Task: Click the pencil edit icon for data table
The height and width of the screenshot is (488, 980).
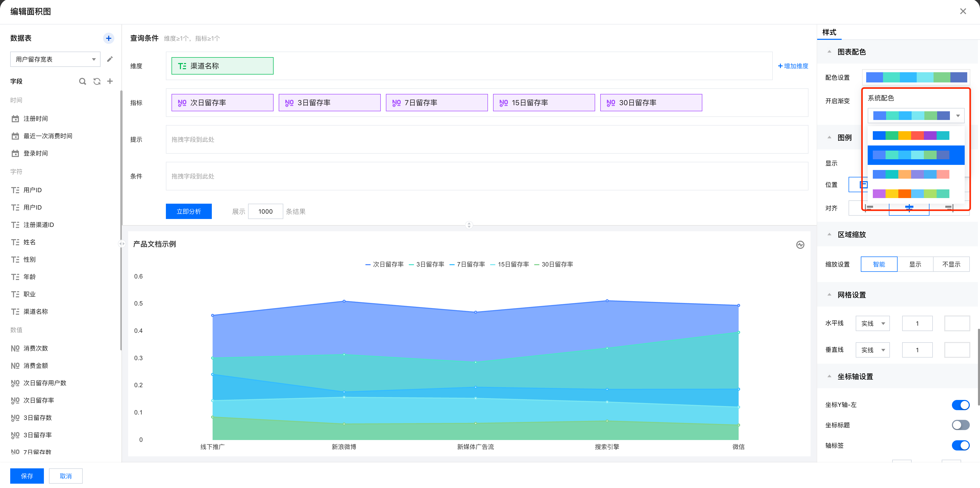Action: [x=109, y=59]
